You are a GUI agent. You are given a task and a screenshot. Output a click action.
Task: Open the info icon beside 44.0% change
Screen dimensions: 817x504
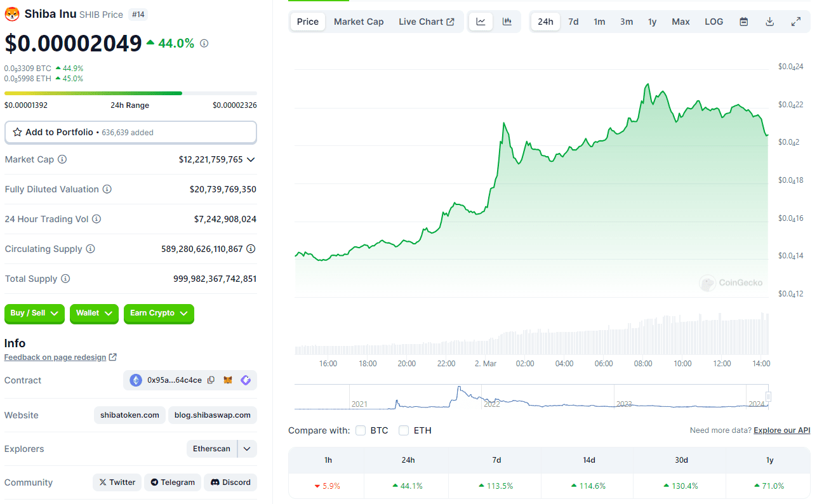coord(204,43)
